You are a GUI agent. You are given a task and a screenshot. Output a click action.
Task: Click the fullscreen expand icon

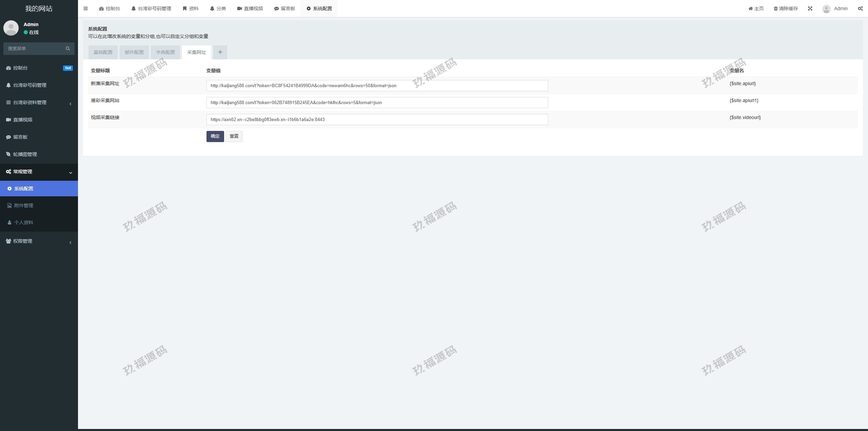810,8
